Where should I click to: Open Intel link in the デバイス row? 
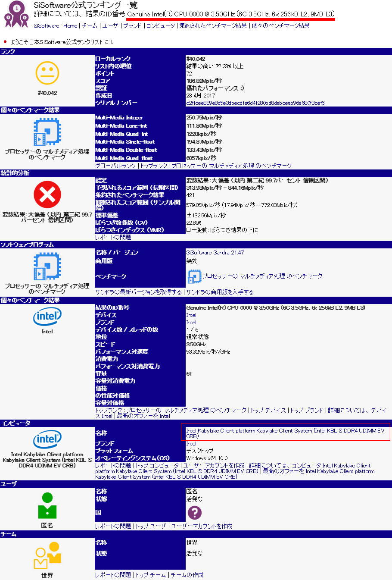(x=191, y=315)
